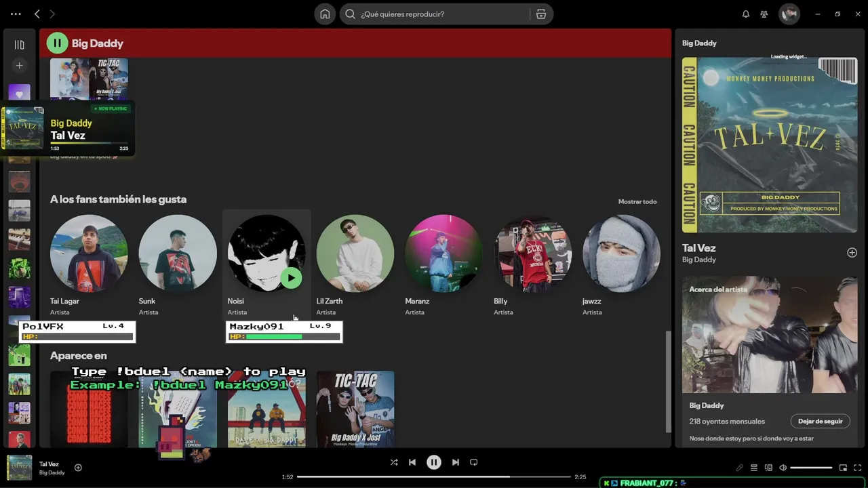Click the plus create playlist icon

click(19, 66)
